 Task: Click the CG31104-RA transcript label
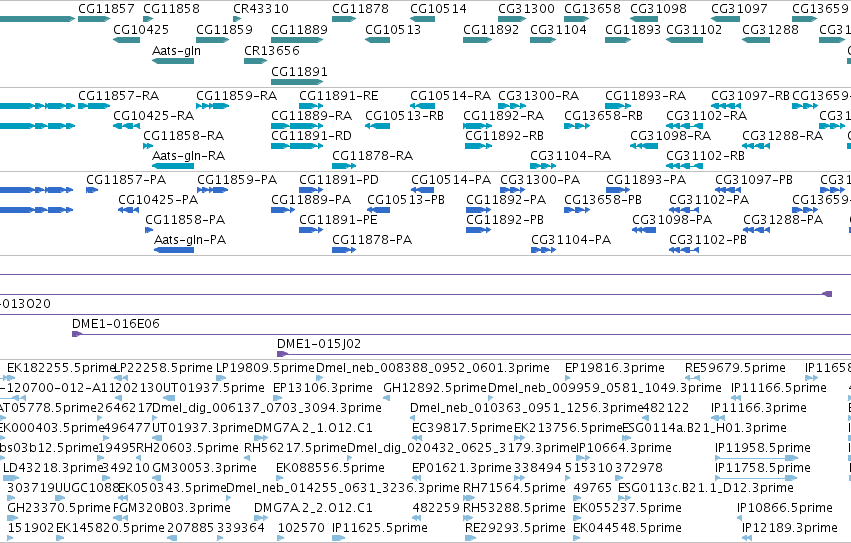pyautogui.click(x=571, y=156)
